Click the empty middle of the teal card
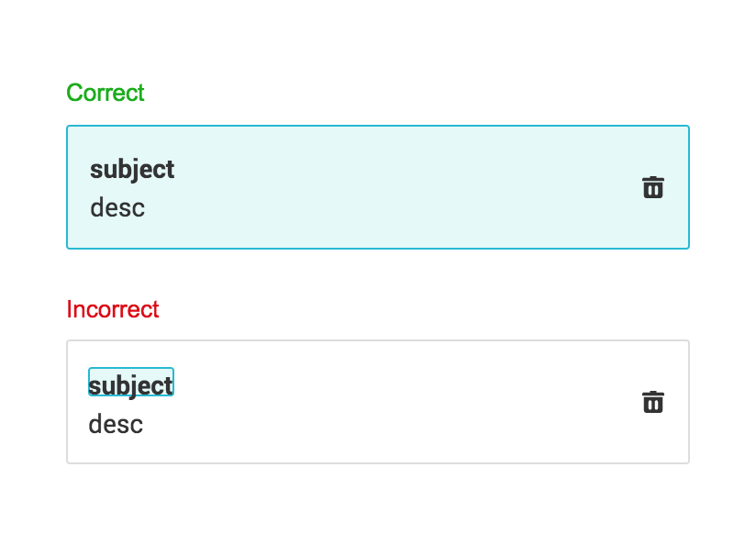756x534 pixels. pyautogui.click(x=385, y=187)
